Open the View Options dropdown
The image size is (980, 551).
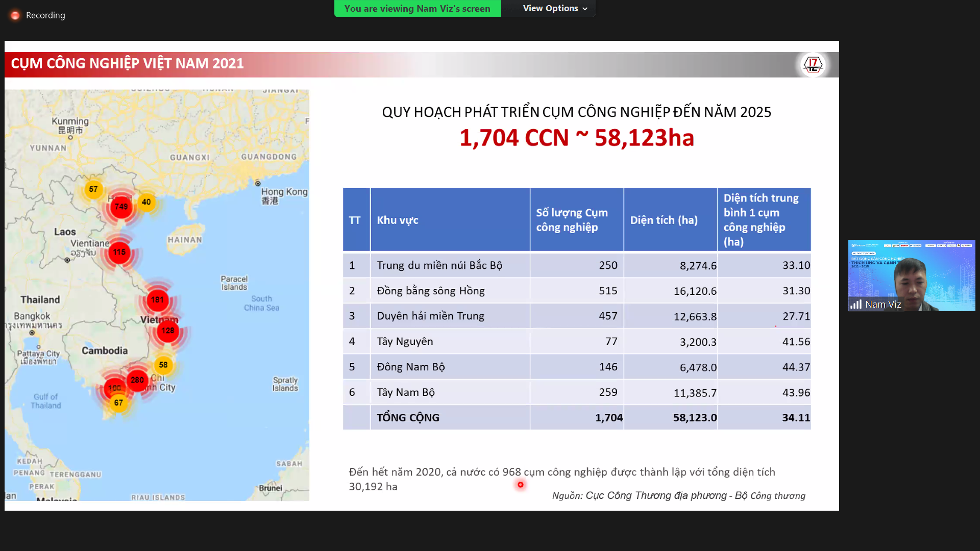click(x=554, y=8)
